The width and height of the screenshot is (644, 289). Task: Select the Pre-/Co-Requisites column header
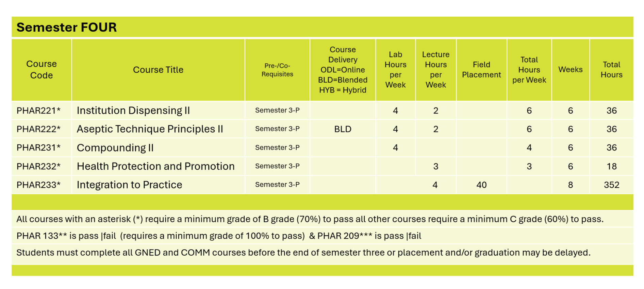pyautogui.click(x=277, y=70)
